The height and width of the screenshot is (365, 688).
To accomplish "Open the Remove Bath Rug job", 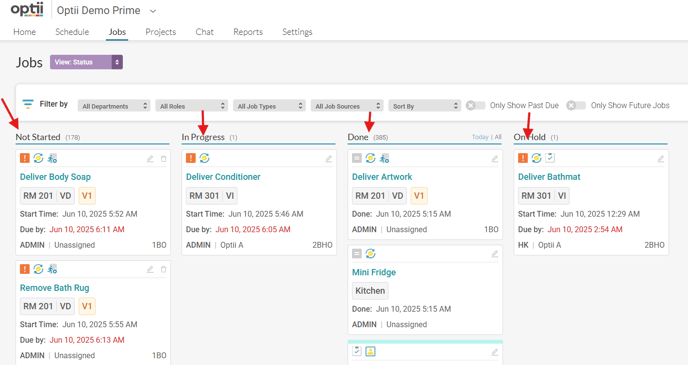I will pos(54,288).
